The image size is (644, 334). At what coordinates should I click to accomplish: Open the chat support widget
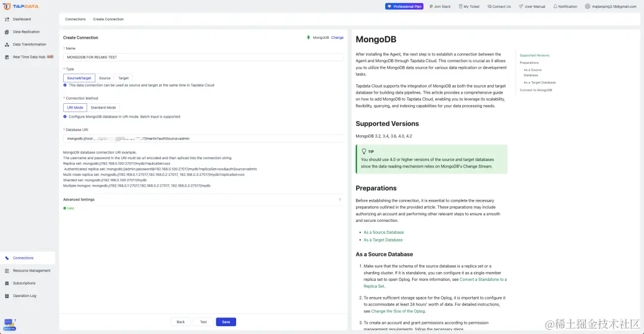click(10, 324)
